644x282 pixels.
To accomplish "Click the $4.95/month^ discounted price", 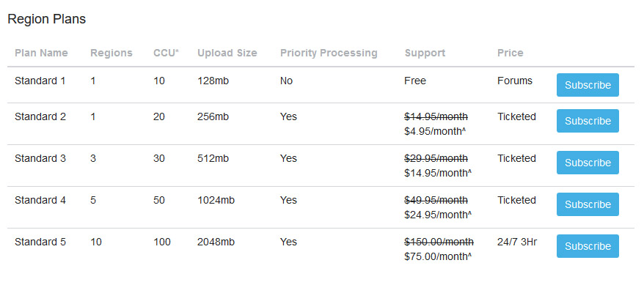I will pyautogui.click(x=437, y=132).
